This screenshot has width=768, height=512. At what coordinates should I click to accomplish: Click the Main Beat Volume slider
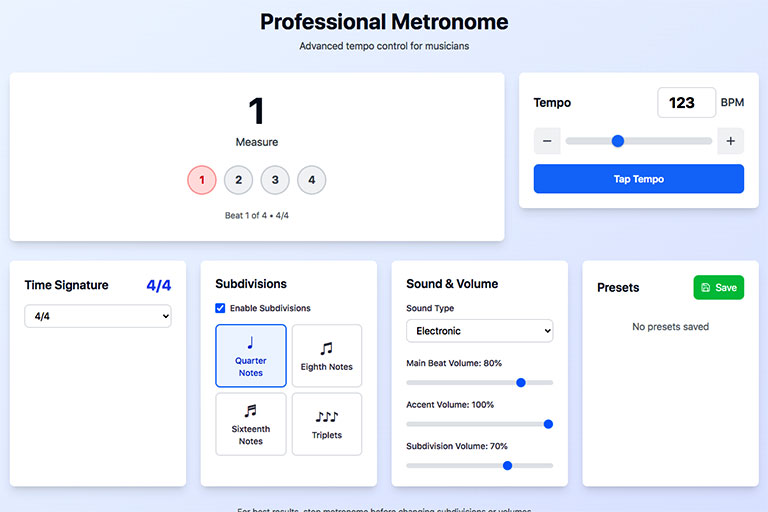click(x=480, y=383)
